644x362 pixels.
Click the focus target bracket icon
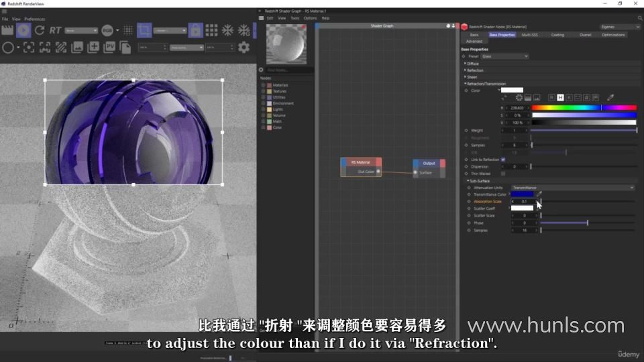[x=29, y=48]
